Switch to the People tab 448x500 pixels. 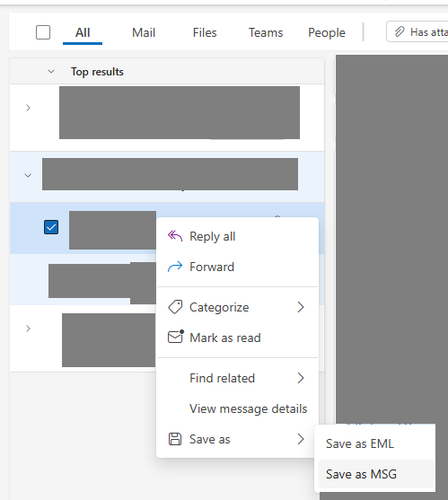point(327,32)
